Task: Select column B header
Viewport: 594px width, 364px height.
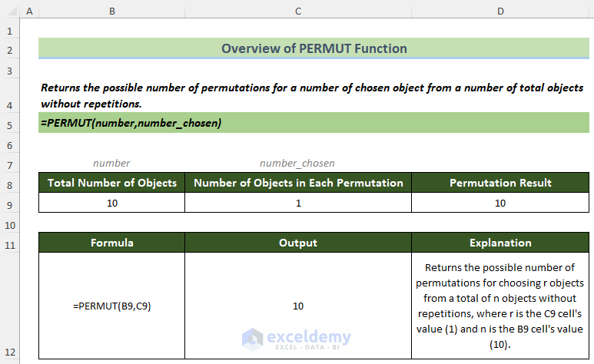Action: pyautogui.click(x=111, y=12)
